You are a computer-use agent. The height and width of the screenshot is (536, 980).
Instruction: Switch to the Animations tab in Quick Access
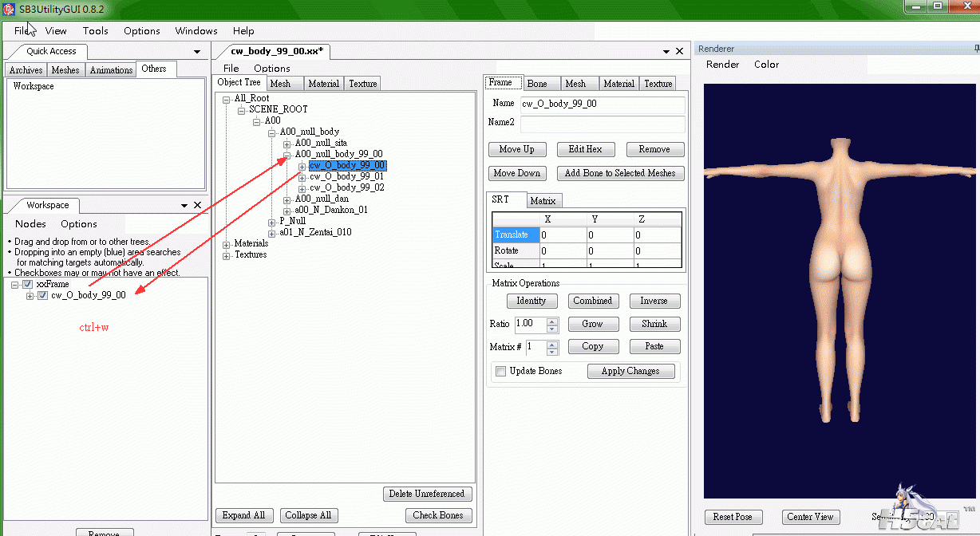click(111, 70)
